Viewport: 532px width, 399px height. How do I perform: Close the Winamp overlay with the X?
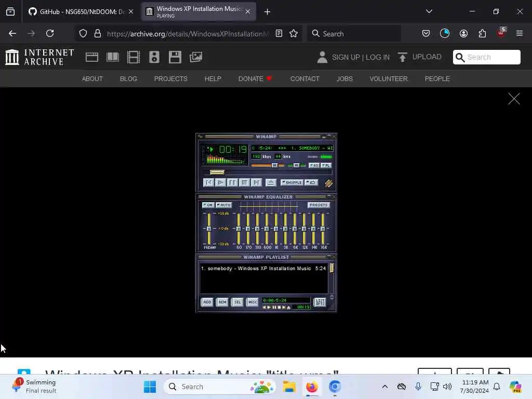(514, 99)
